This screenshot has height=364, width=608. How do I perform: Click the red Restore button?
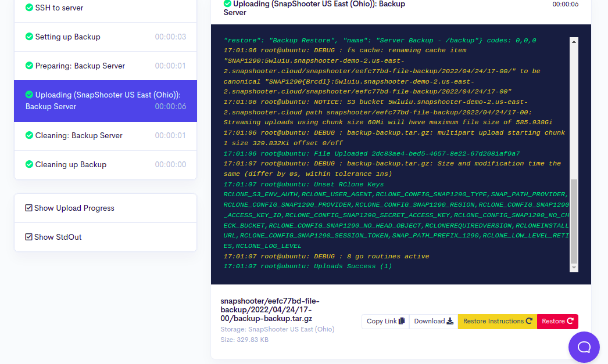[557, 322]
